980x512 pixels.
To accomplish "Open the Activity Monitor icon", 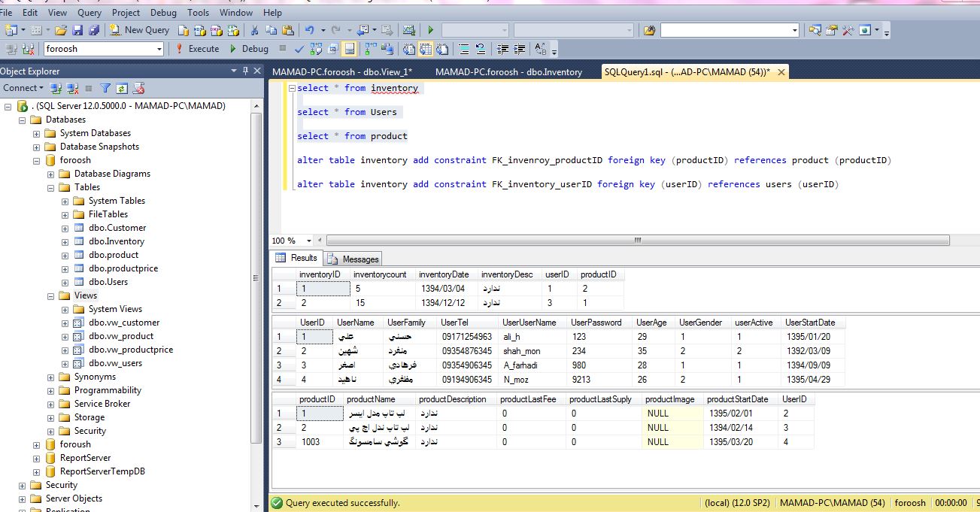I will click(x=408, y=30).
